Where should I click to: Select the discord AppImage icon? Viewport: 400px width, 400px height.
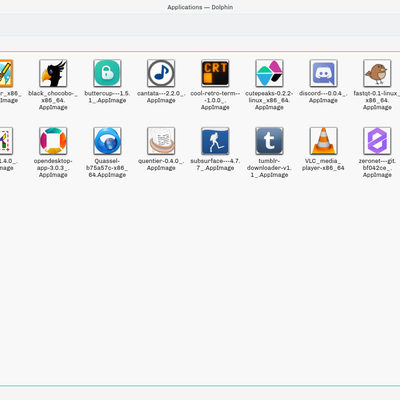coord(323,73)
